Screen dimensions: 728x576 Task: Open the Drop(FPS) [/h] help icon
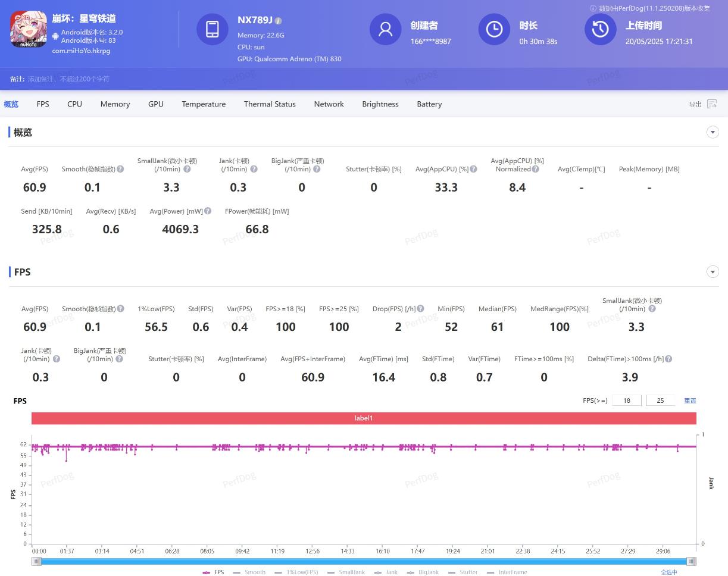(420, 309)
